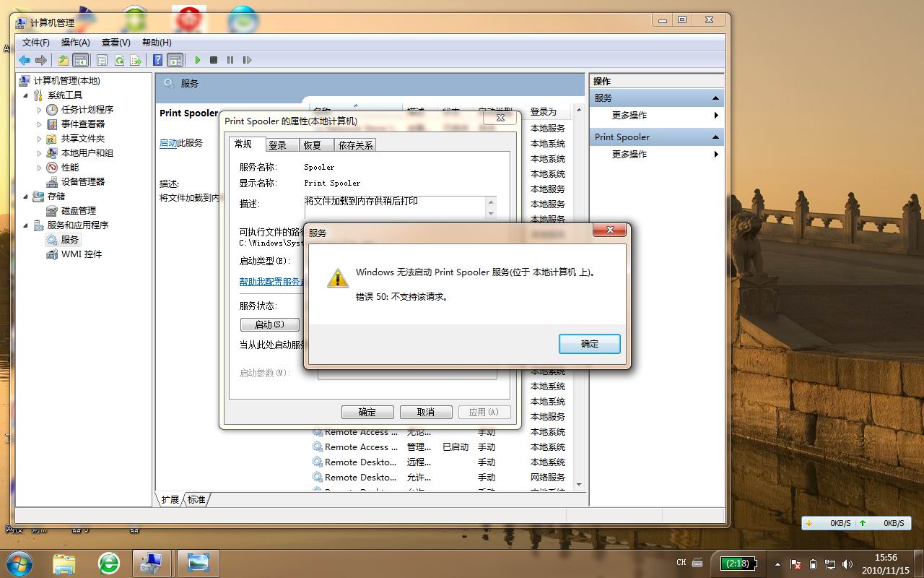Collapse the 系统工具 tree node
Screen dimensions: 924x578
[26, 95]
